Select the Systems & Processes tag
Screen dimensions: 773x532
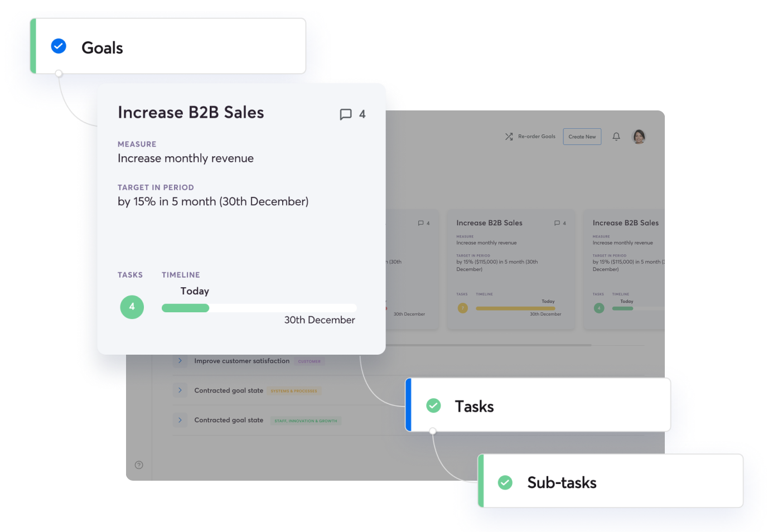tap(294, 391)
